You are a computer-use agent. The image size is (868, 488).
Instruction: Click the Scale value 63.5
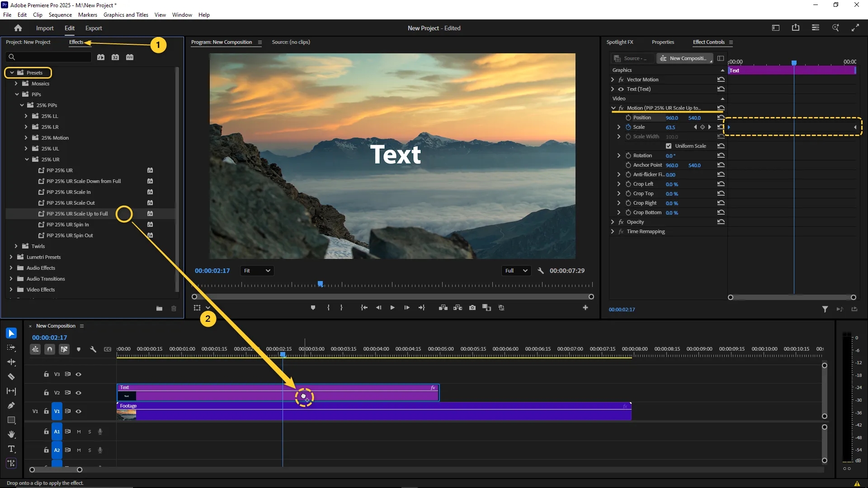click(670, 127)
